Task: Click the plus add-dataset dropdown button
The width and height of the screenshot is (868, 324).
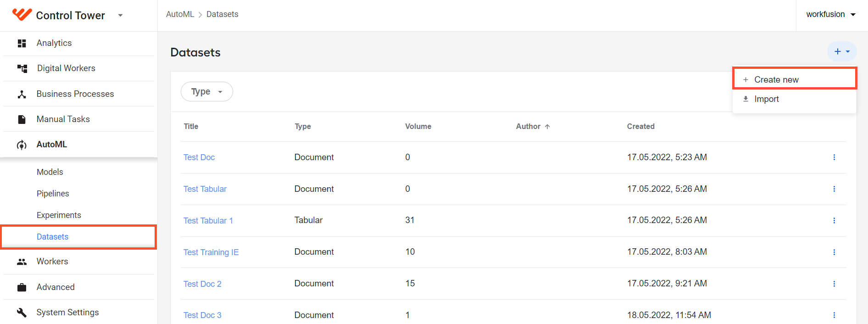Action: coord(842,51)
